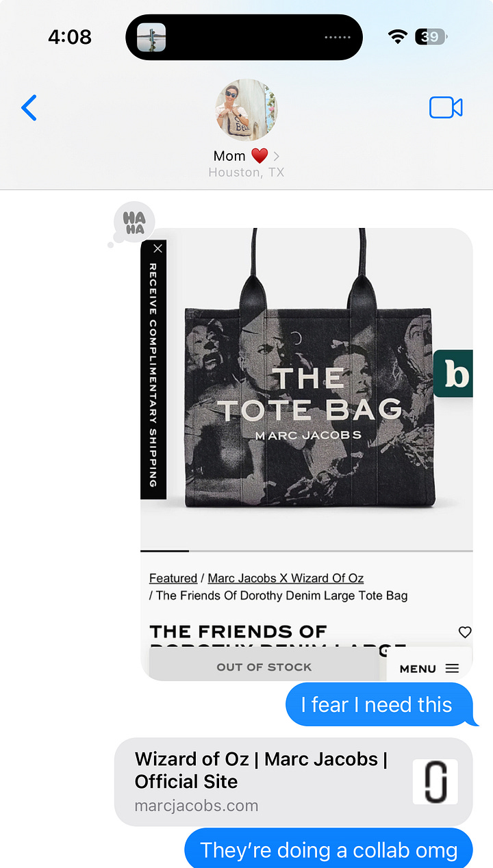The height and width of the screenshot is (868, 493).
Task: Tap the battery level indicator
Action: coord(431,37)
